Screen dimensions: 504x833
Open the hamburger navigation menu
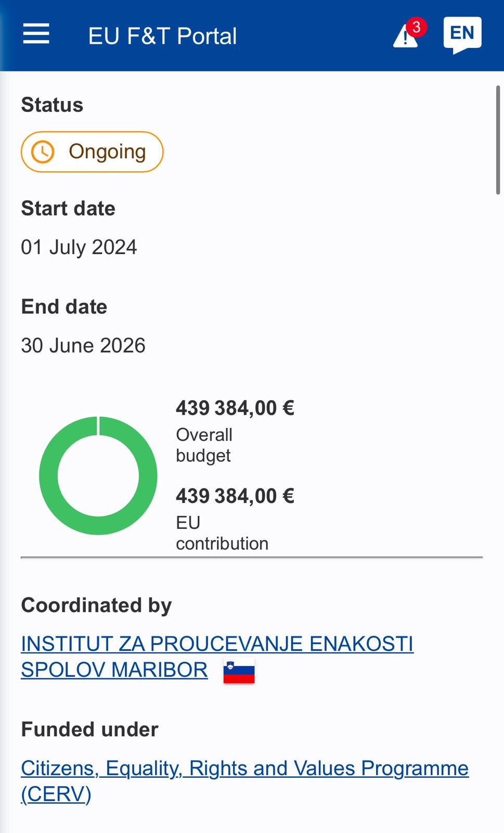(x=36, y=34)
